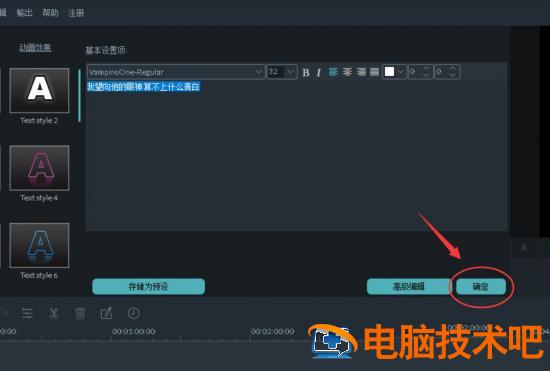Justify the text alignment

[375, 72]
